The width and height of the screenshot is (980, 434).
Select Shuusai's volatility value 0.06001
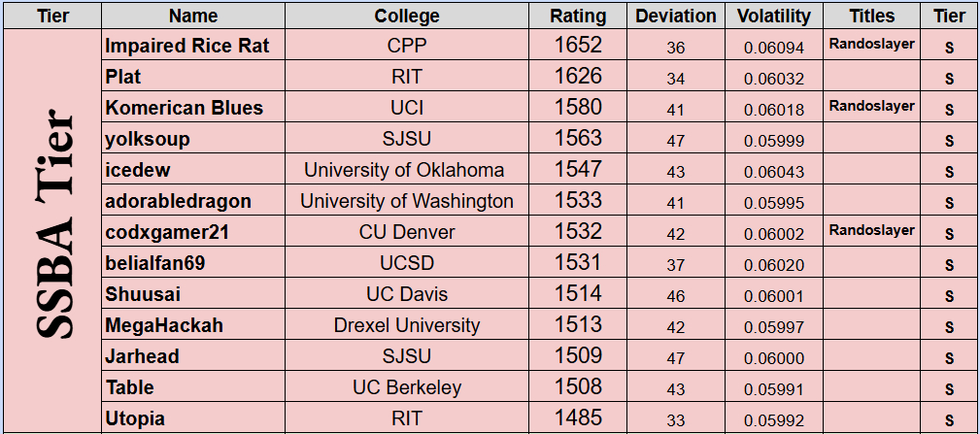click(x=773, y=295)
